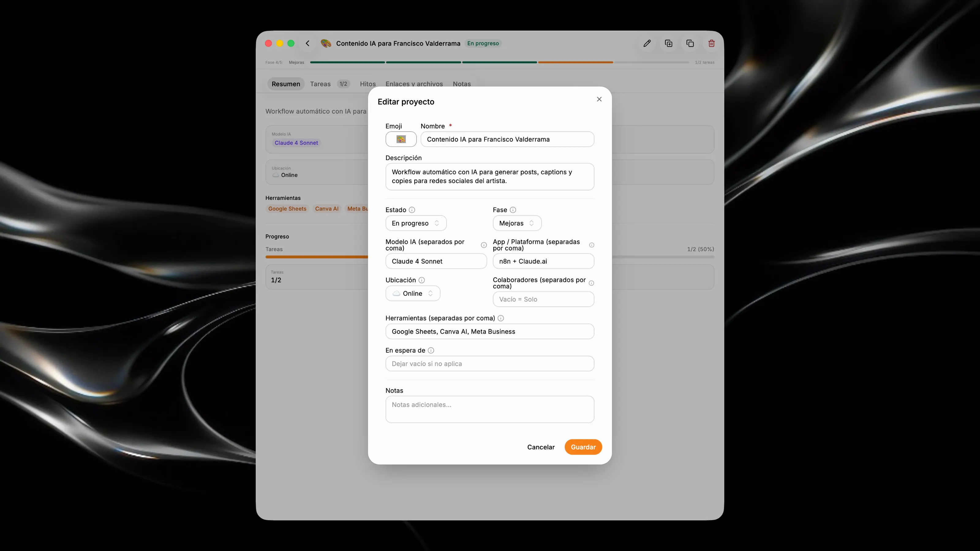
Task: Click the Online location value in summary
Action: 285,175
